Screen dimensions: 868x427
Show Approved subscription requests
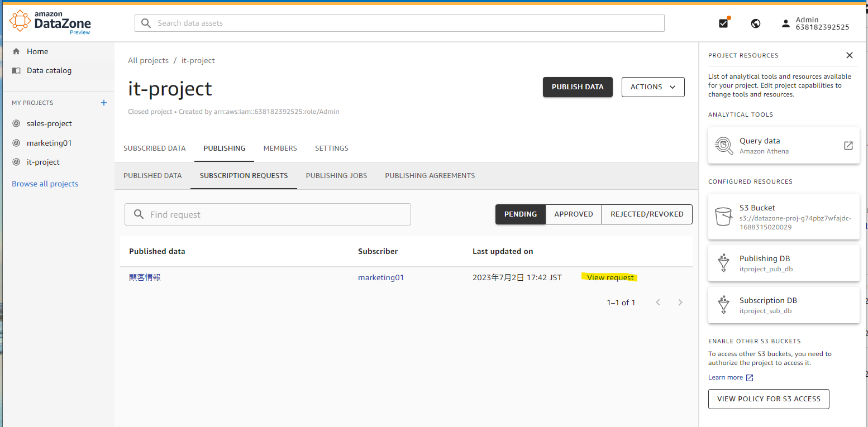574,214
